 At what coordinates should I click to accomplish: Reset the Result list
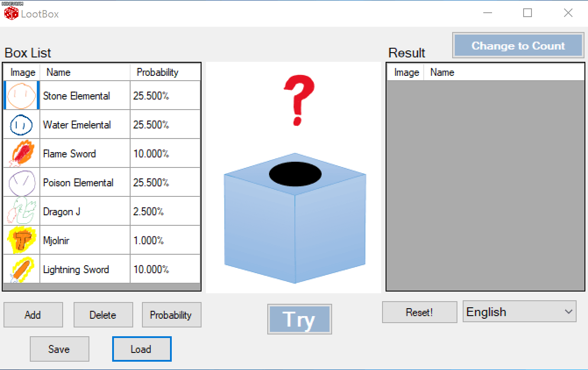(x=419, y=312)
